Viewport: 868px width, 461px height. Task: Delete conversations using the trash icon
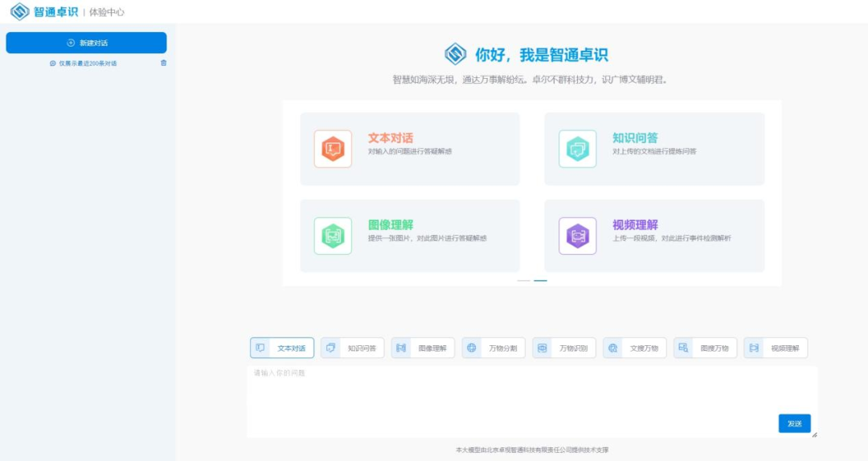pos(163,64)
